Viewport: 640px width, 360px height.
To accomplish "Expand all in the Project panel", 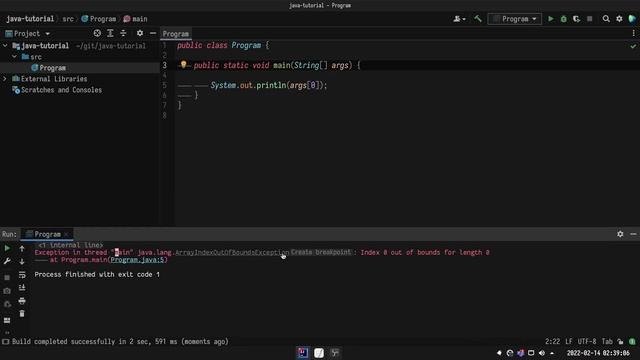I will (110, 33).
